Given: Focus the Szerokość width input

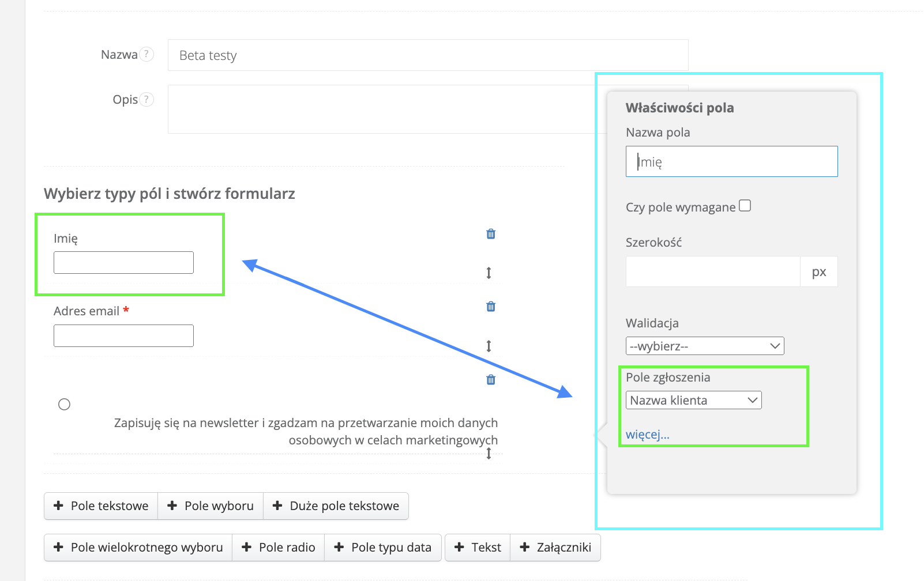Looking at the screenshot, I should pos(713,271).
